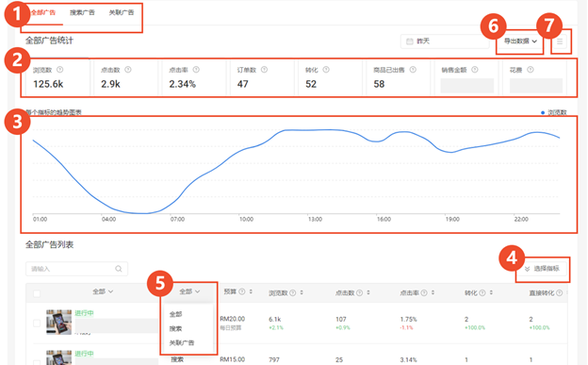
Task: Open the 导出数据 dropdown
Action: click(520, 41)
